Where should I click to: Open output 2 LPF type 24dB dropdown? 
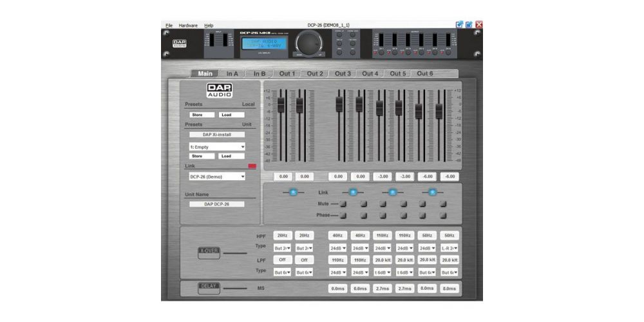click(x=360, y=272)
